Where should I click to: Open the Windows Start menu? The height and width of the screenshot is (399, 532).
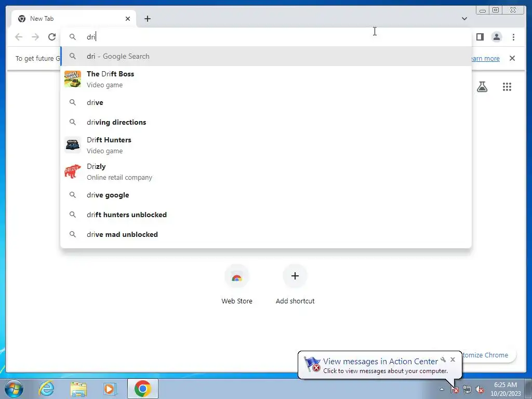click(14, 389)
